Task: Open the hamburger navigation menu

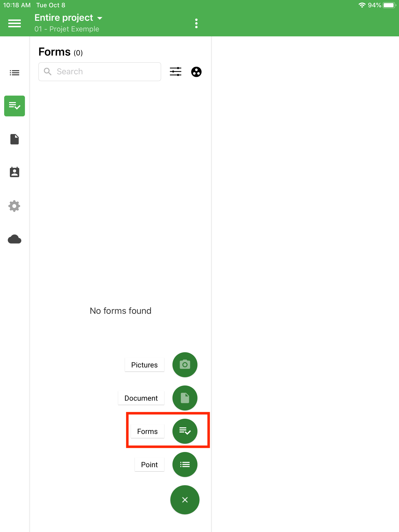Action: click(x=15, y=23)
